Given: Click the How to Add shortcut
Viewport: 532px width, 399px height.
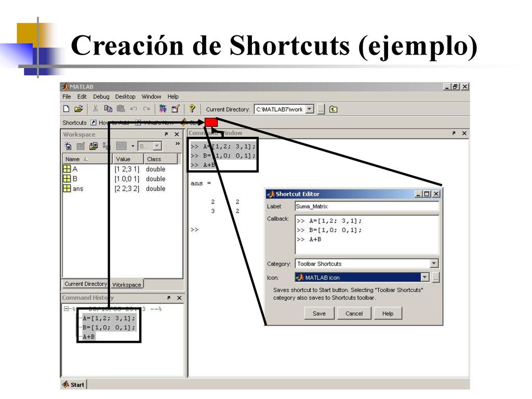Looking at the screenshot, I should point(110,123).
